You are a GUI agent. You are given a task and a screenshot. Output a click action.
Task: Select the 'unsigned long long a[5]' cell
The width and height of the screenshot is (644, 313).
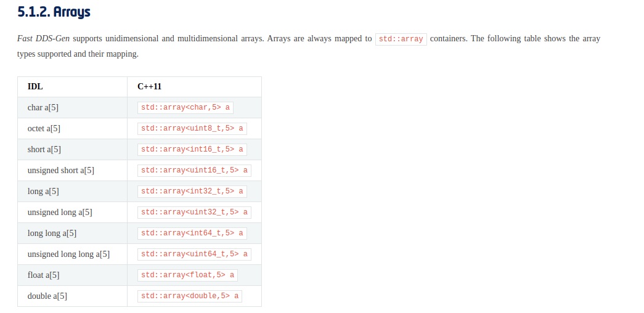[72, 254]
